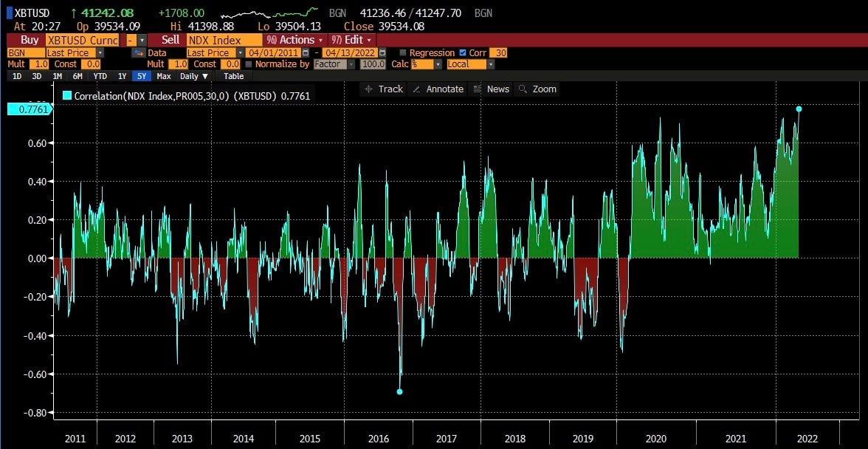The width and height of the screenshot is (868, 449).
Task: Open the start date calendar icon
Action: pos(306,53)
